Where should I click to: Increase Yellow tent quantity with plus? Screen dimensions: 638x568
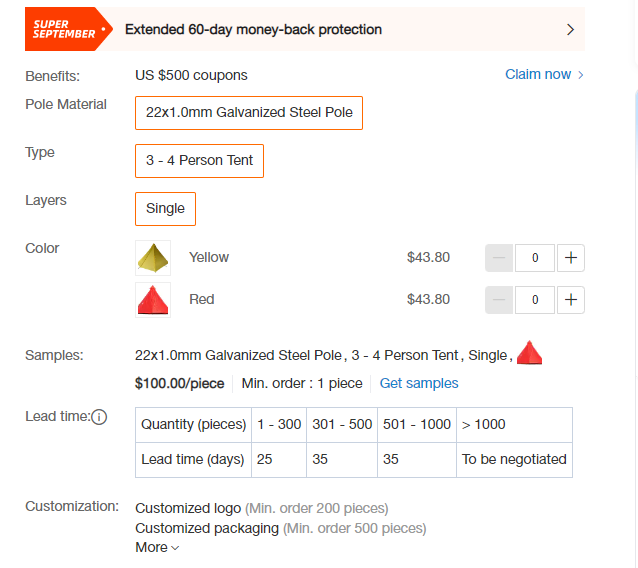pos(570,258)
